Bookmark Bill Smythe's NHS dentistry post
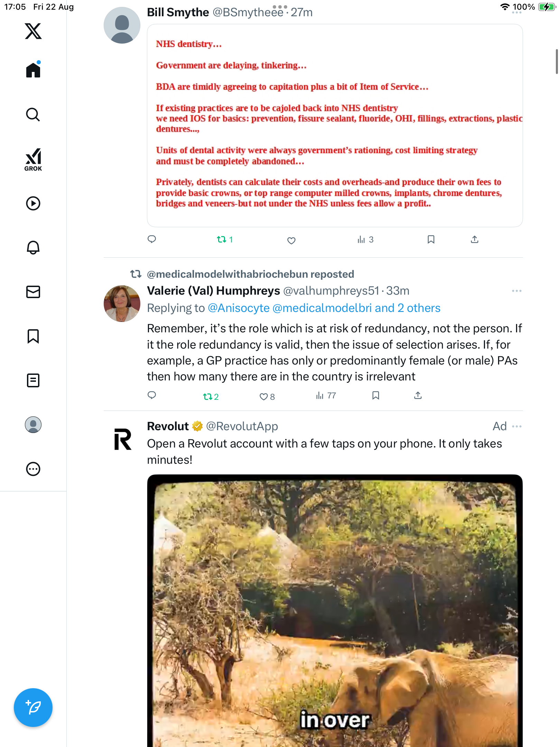 tap(431, 239)
